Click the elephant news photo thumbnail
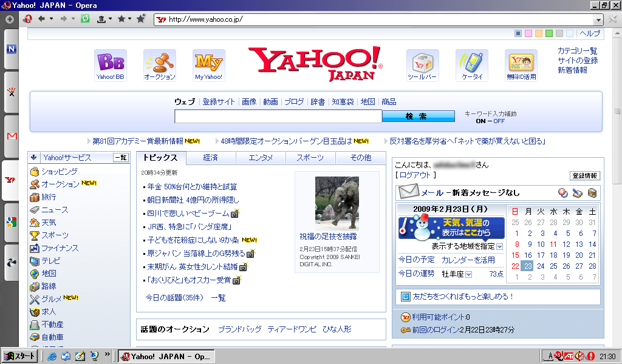This screenshot has width=622, height=364. click(337, 204)
